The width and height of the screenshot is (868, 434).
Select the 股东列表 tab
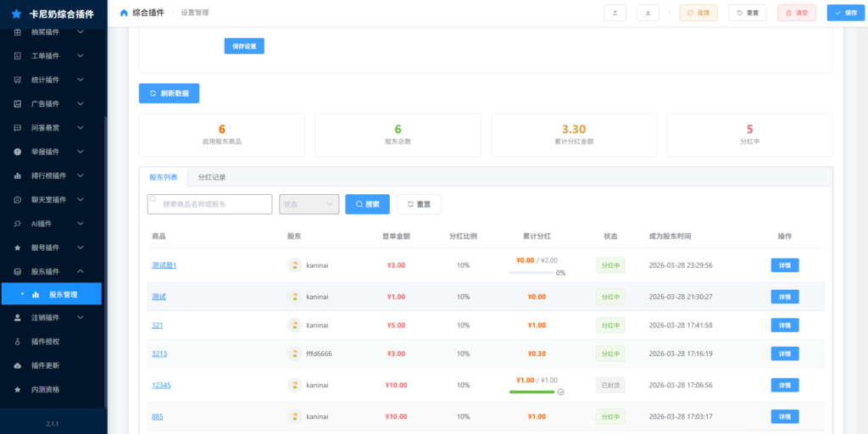coord(164,177)
